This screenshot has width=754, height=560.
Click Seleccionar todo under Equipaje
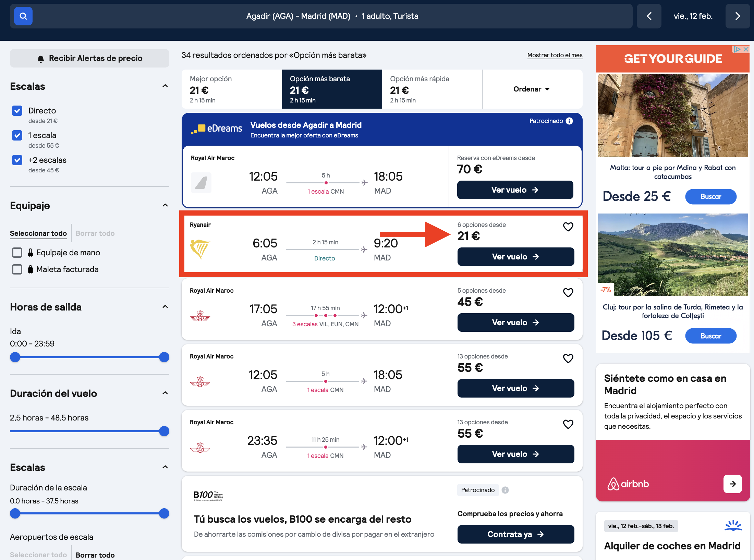(38, 233)
